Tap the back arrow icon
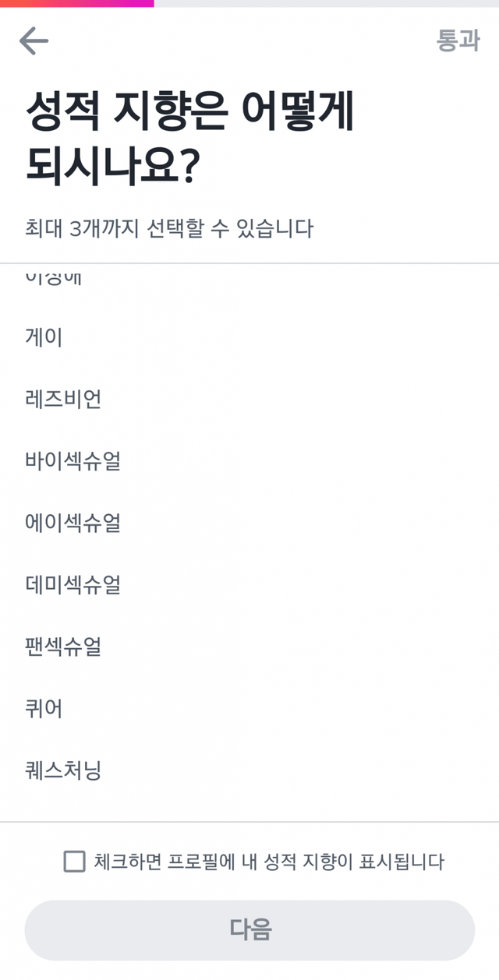The image size is (499, 980). click(x=34, y=41)
